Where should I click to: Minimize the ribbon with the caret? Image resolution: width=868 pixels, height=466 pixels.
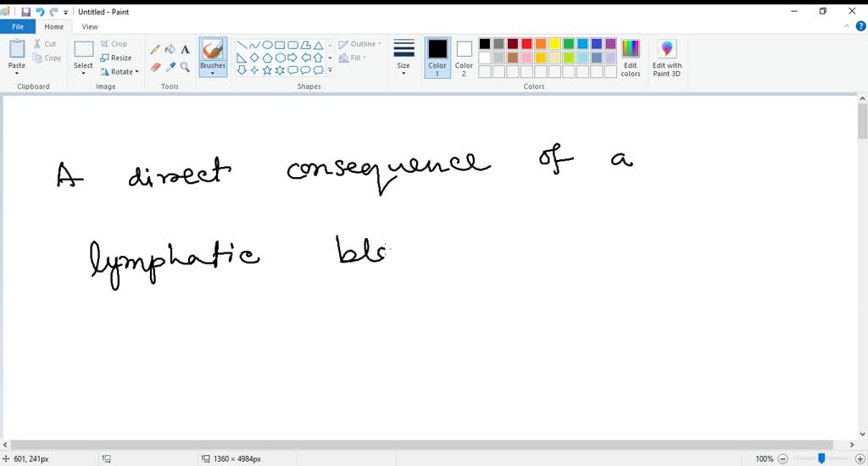(x=847, y=26)
